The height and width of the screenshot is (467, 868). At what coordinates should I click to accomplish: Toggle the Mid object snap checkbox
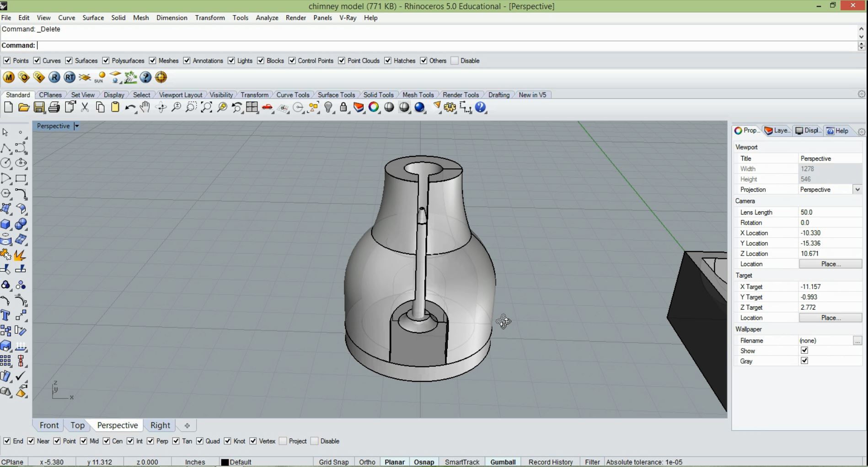click(x=84, y=441)
